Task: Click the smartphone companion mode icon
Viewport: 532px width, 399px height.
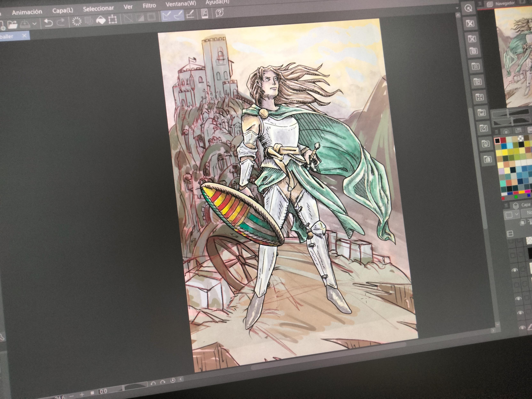Action: point(204,14)
